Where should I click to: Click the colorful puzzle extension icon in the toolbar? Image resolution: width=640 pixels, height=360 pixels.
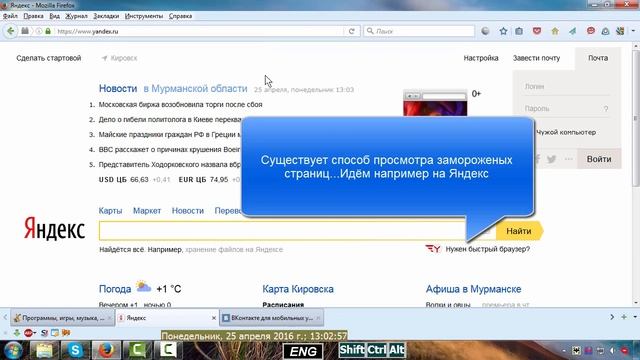point(620,31)
